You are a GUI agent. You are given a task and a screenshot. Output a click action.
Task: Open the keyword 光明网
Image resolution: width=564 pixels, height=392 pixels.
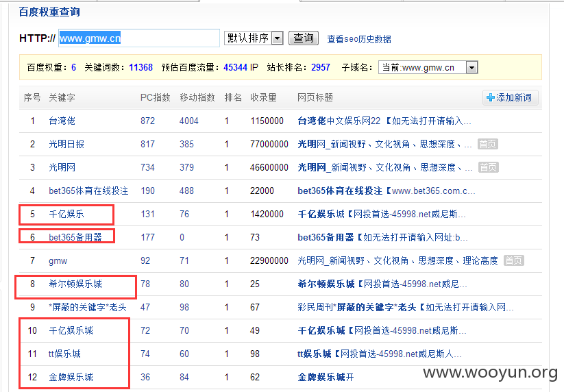coord(62,167)
